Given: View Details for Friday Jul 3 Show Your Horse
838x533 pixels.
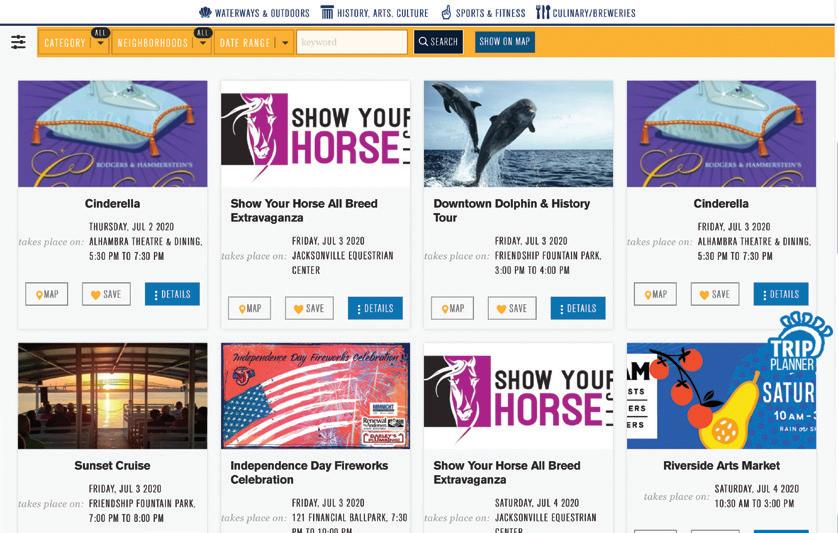Looking at the screenshot, I should (375, 308).
